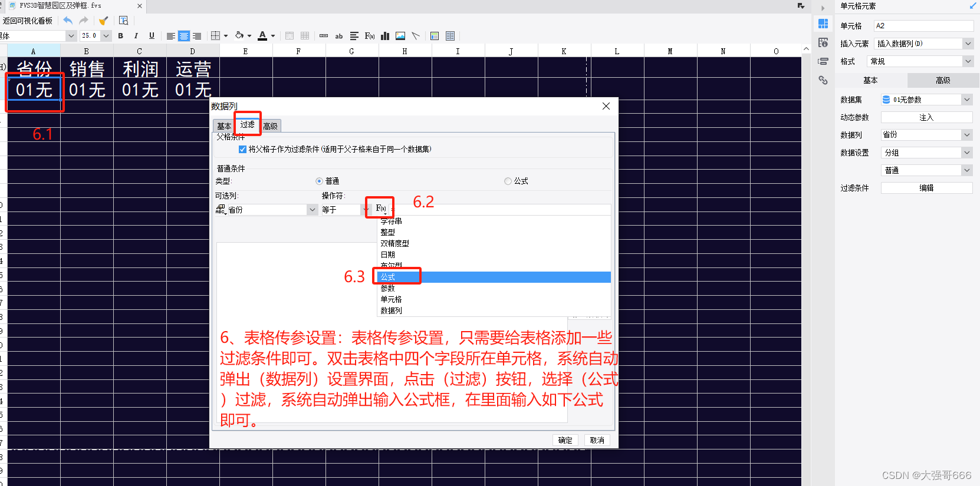Switch to the 基本 tab in dialog
The width and height of the screenshot is (980, 486).
pyautogui.click(x=224, y=126)
